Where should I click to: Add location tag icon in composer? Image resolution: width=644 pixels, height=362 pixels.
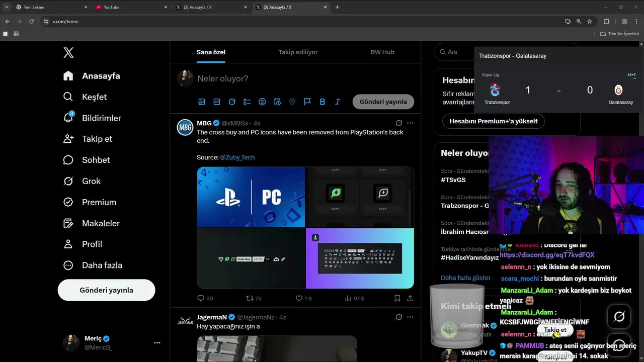pyautogui.click(x=292, y=102)
